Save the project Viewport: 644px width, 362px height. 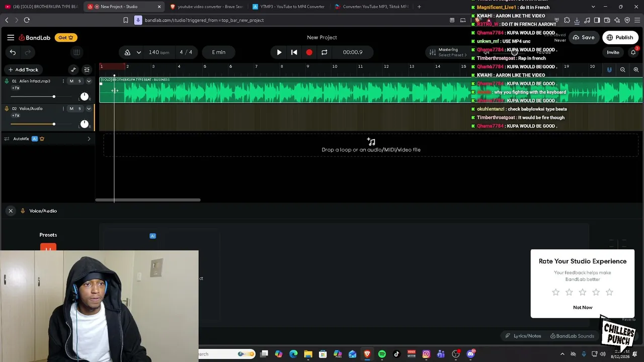(x=584, y=37)
